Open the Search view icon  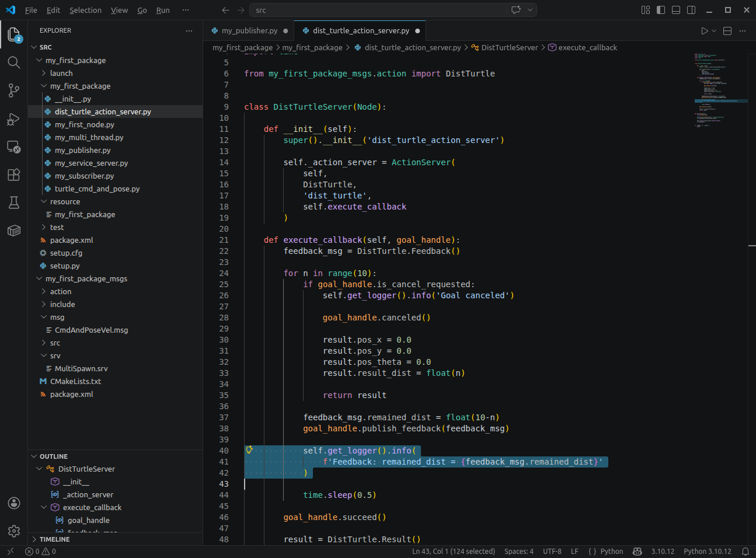pyautogui.click(x=14, y=62)
